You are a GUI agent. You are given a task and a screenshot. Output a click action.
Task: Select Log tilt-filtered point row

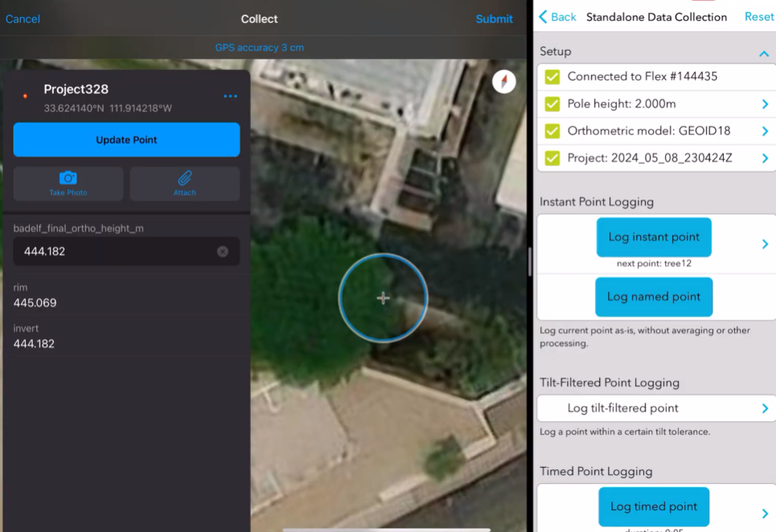pyautogui.click(x=656, y=408)
